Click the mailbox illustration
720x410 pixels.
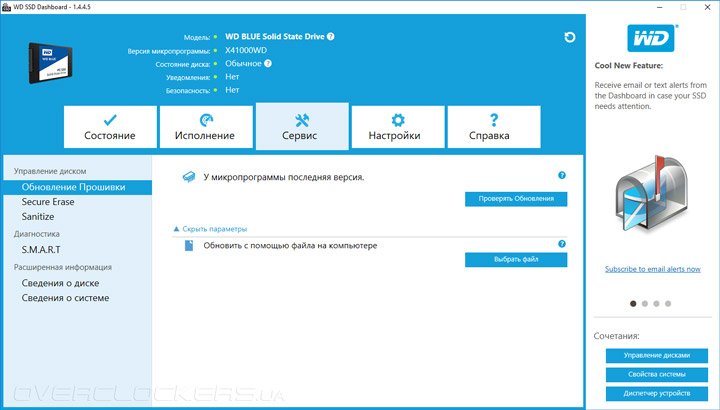(x=651, y=194)
